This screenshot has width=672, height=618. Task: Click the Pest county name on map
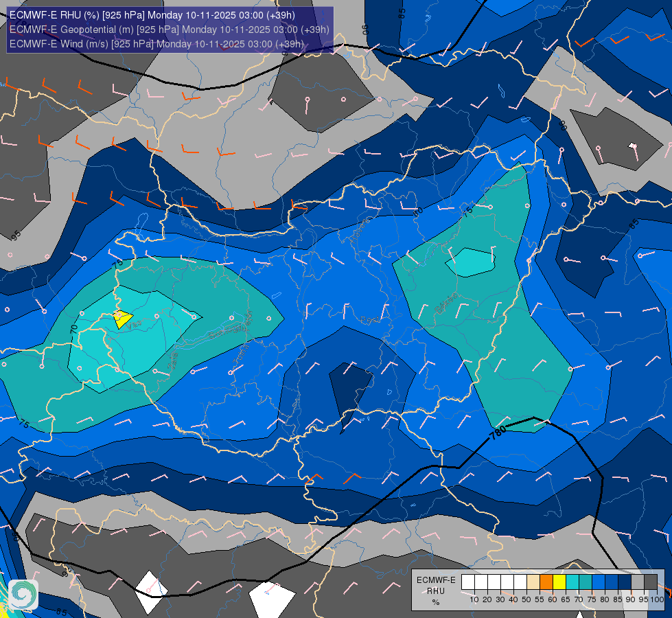[369, 320]
